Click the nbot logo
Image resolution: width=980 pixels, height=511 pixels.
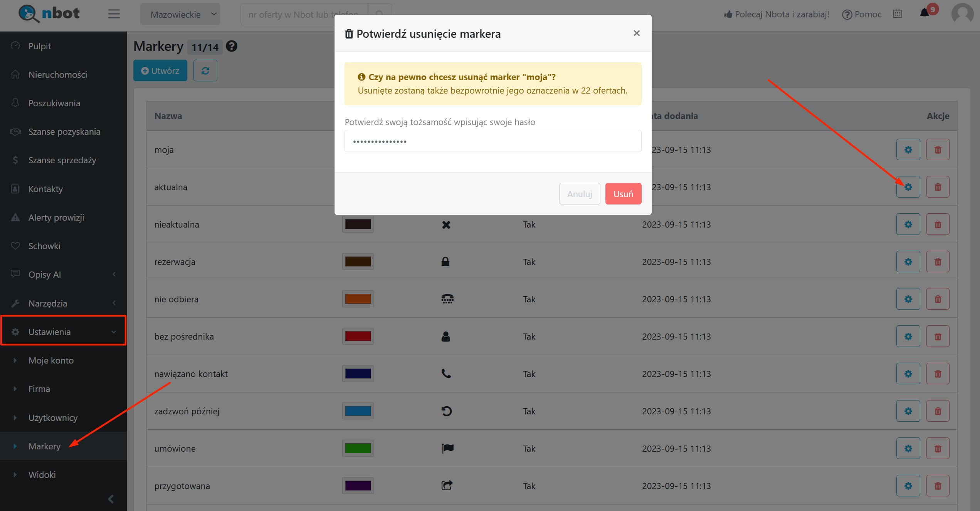49,13
